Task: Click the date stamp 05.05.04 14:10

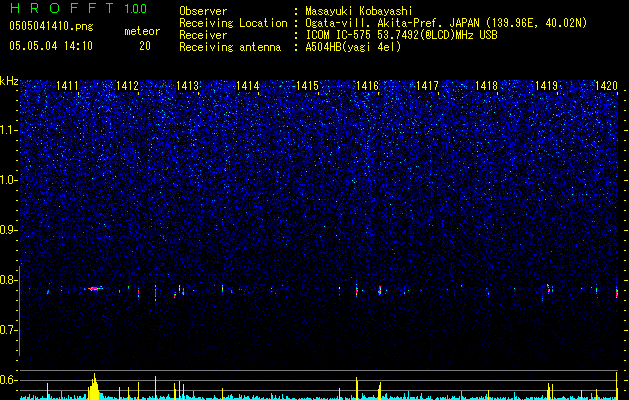Action: point(51,46)
